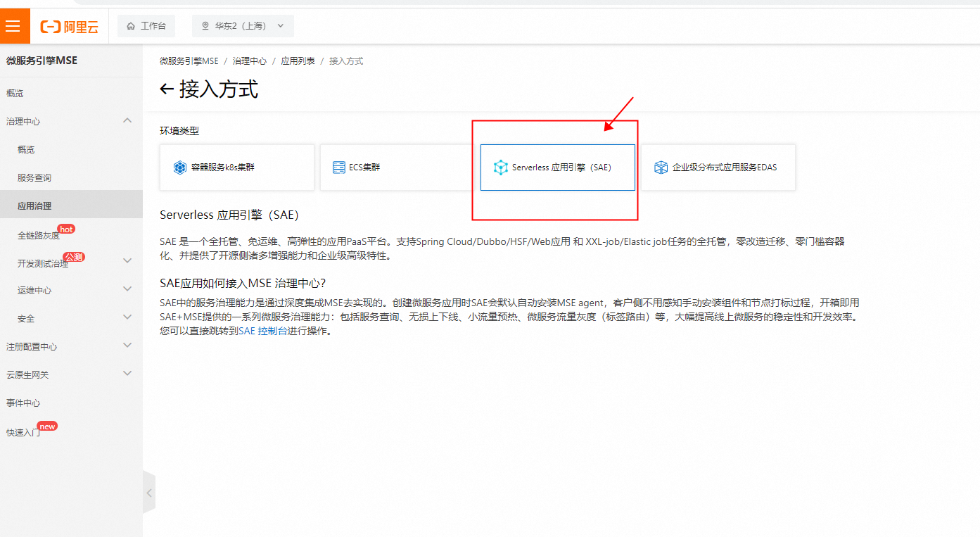This screenshot has height=537, width=980.
Task: Expand the 运维中心 chevron
Action: (x=127, y=289)
